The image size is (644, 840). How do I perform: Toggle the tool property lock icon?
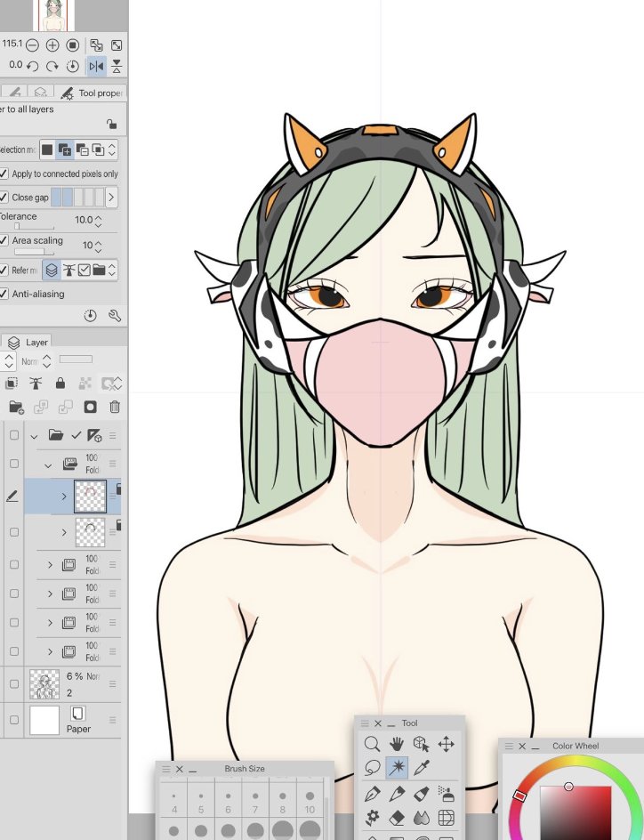(111, 125)
